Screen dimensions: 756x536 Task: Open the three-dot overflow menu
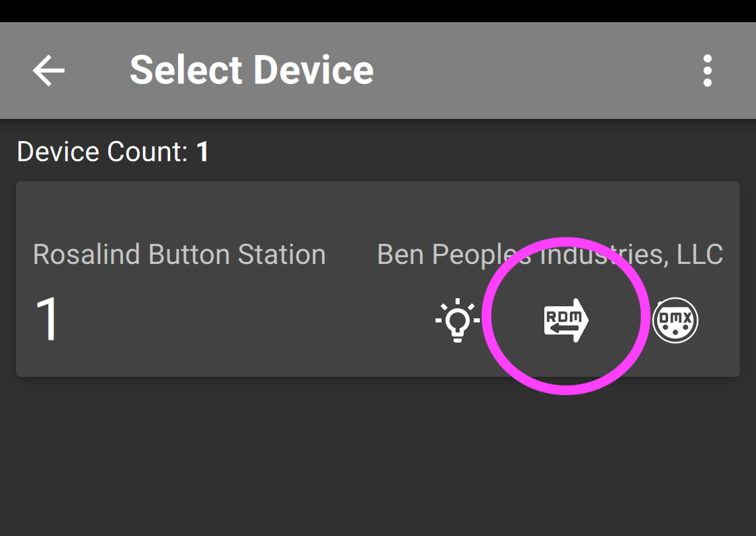[708, 71]
